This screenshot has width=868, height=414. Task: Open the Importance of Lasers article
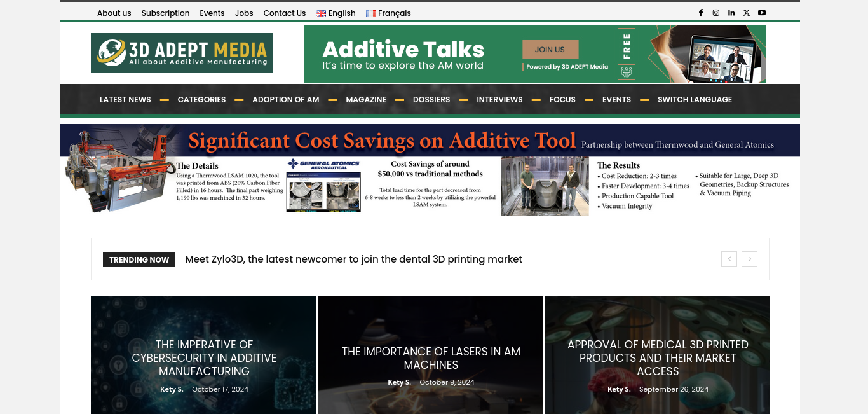point(431,358)
